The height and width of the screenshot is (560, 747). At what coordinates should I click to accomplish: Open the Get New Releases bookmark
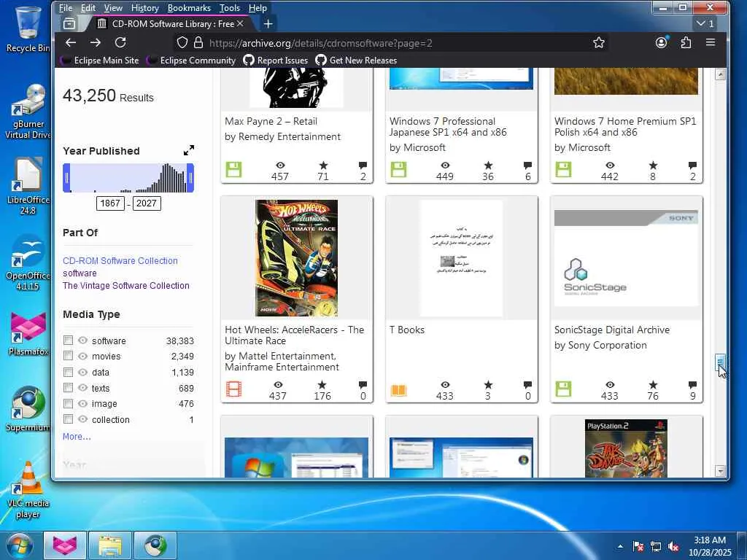pyautogui.click(x=356, y=61)
